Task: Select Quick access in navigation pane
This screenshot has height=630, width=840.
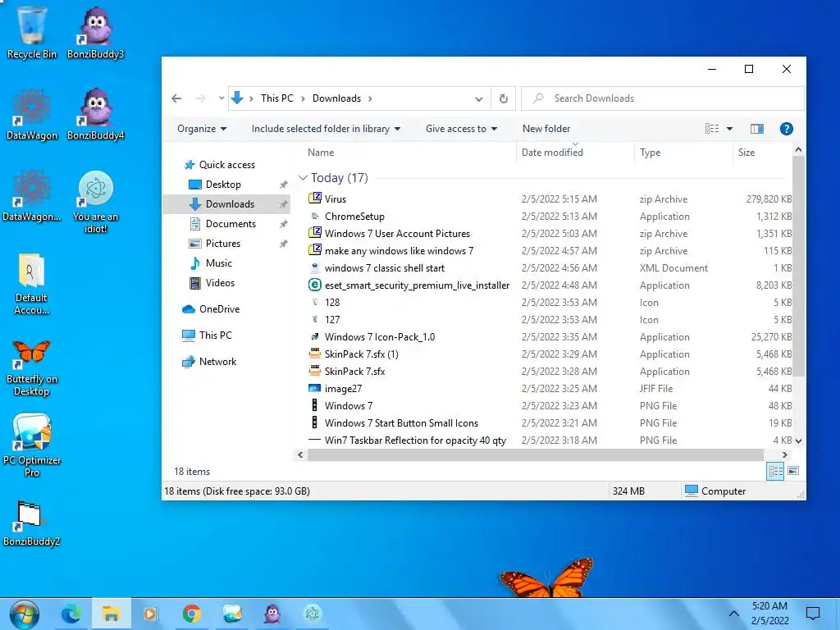Action: (x=219, y=165)
